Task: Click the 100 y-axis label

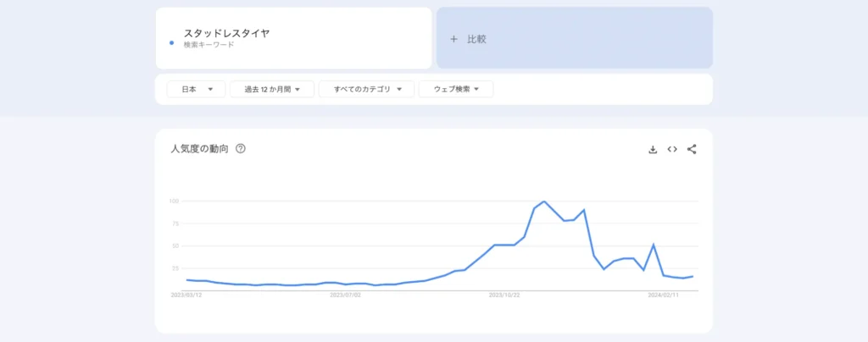Action: [x=174, y=201]
